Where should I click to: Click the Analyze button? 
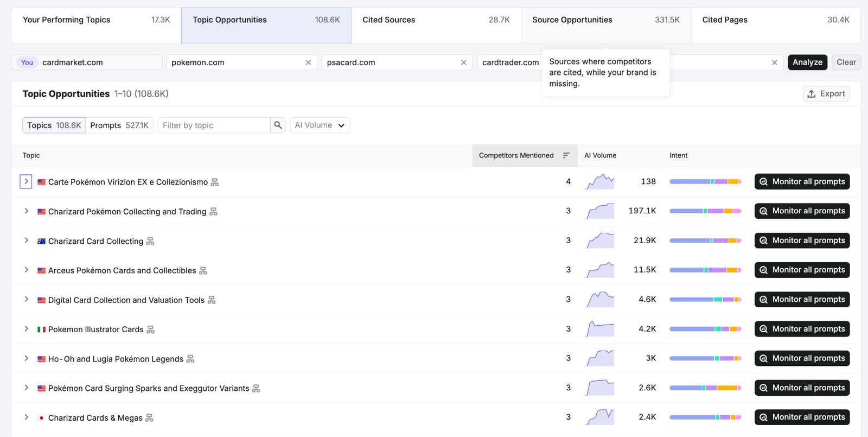pyautogui.click(x=807, y=62)
